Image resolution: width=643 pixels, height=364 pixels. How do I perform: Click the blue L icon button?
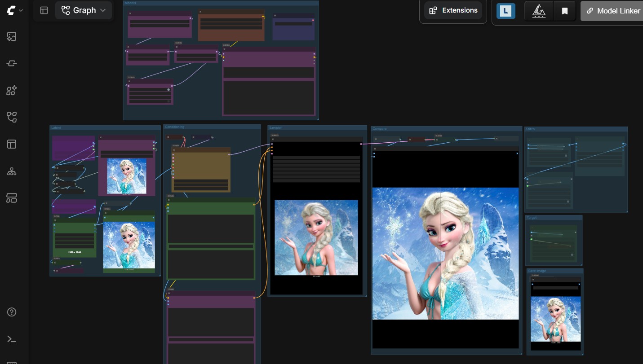coord(506,11)
